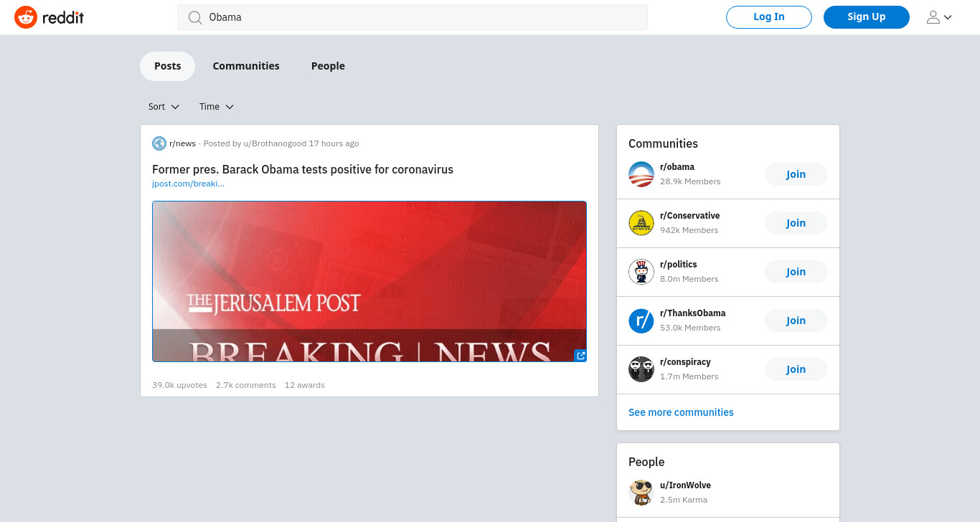The height and width of the screenshot is (522, 980).
Task: Click the r/obama community name
Action: [x=677, y=167]
